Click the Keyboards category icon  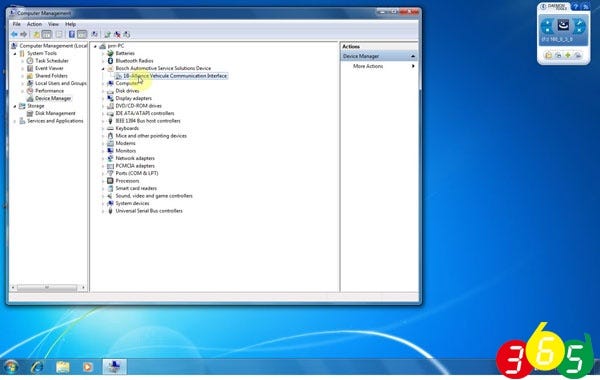pyautogui.click(x=110, y=128)
